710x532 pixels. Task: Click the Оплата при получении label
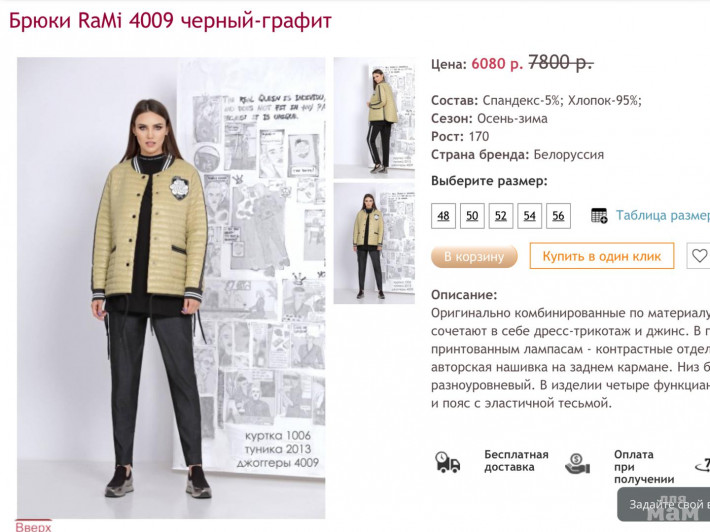tap(644, 467)
